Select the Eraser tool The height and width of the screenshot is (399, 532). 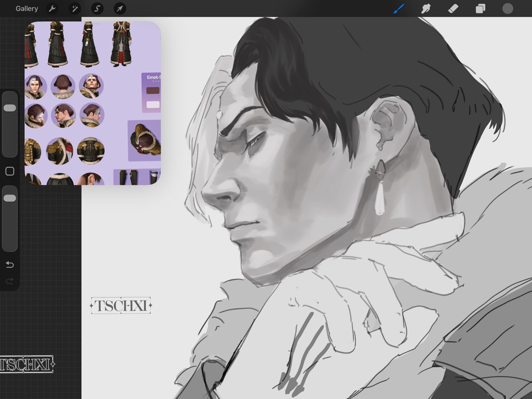coord(453,8)
